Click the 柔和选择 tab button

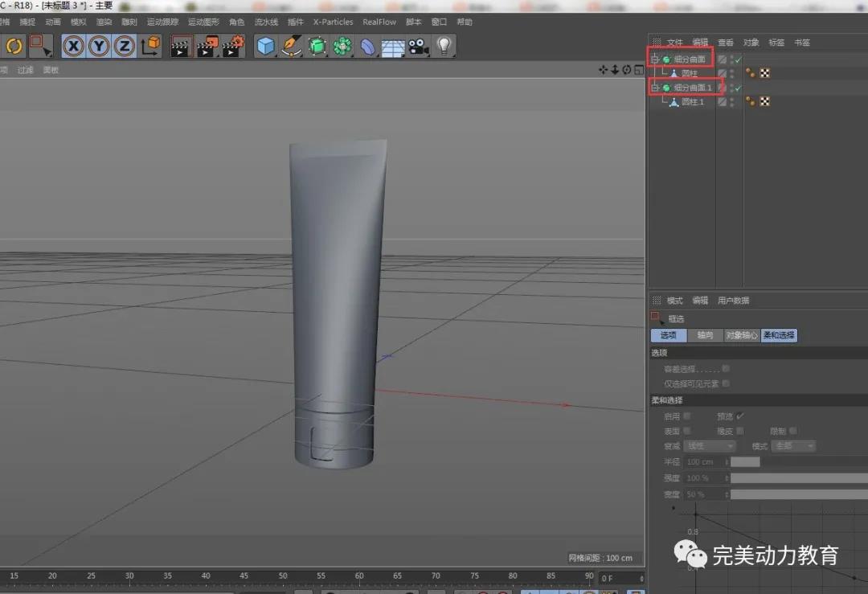pos(779,335)
